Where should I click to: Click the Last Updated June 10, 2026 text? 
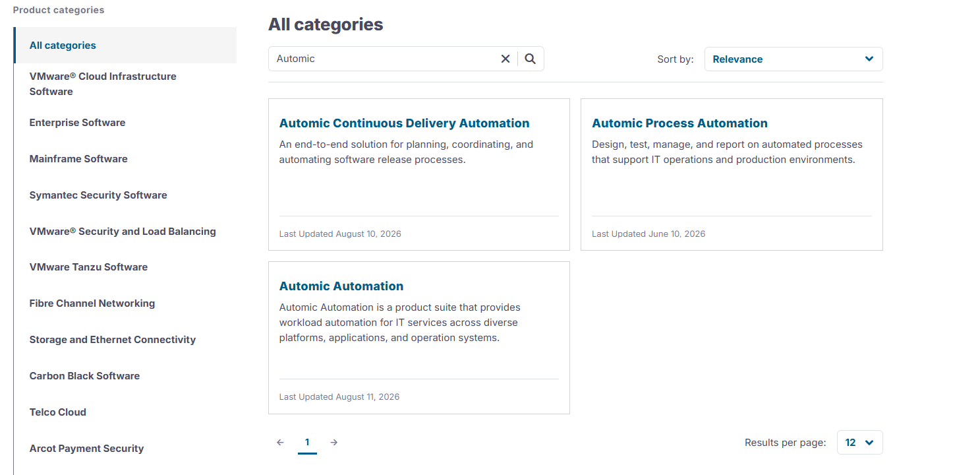point(649,234)
